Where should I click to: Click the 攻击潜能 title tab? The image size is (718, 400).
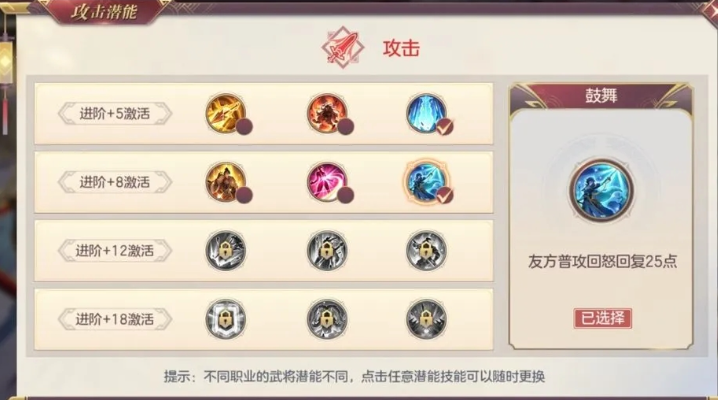[104, 12]
